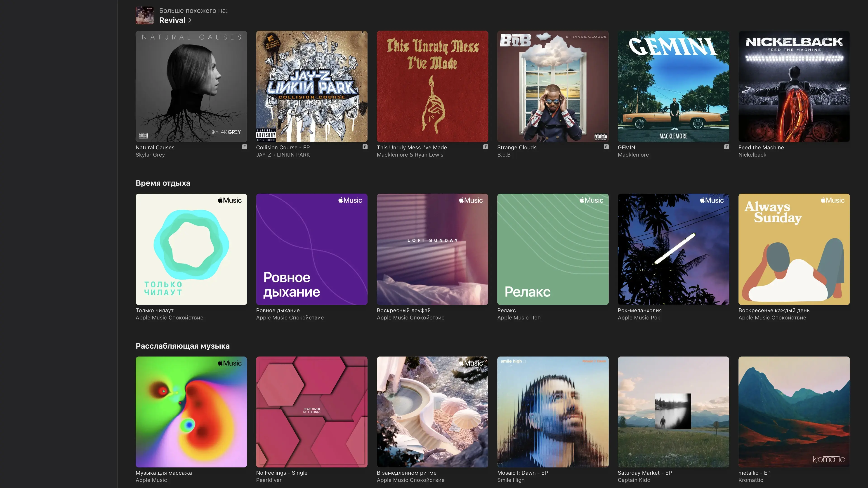Image resolution: width=868 pixels, height=488 pixels.
Task: Open the Mosaic I: Dawn EP cover
Action: (553, 412)
